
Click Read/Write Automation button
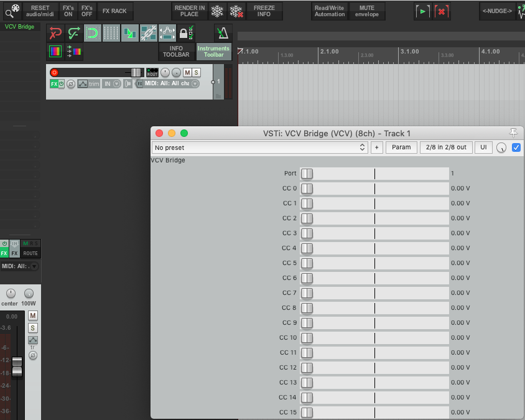330,11
